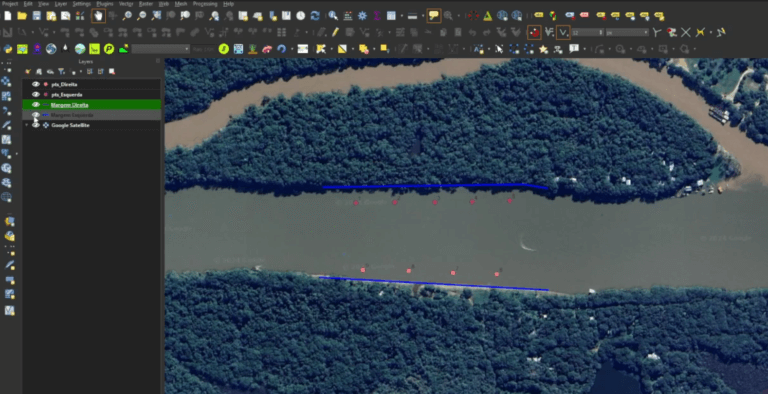Open the processing toolbox gear icon
This screenshot has height=394, width=768.
362,16
